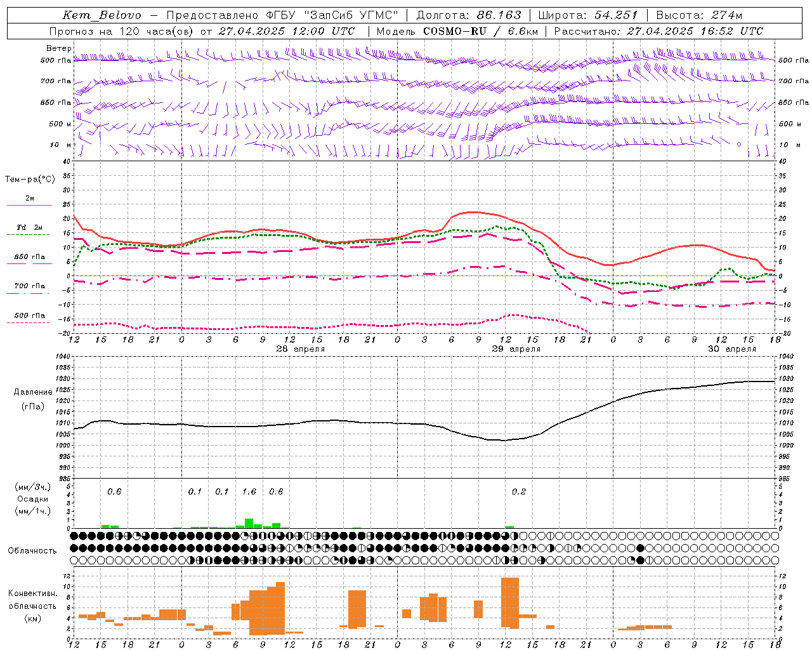Click the Рассчитано: 27.04.2025 16:52 UTC text
The height and width of the screenshot is (650, 812).
(658, 31)
